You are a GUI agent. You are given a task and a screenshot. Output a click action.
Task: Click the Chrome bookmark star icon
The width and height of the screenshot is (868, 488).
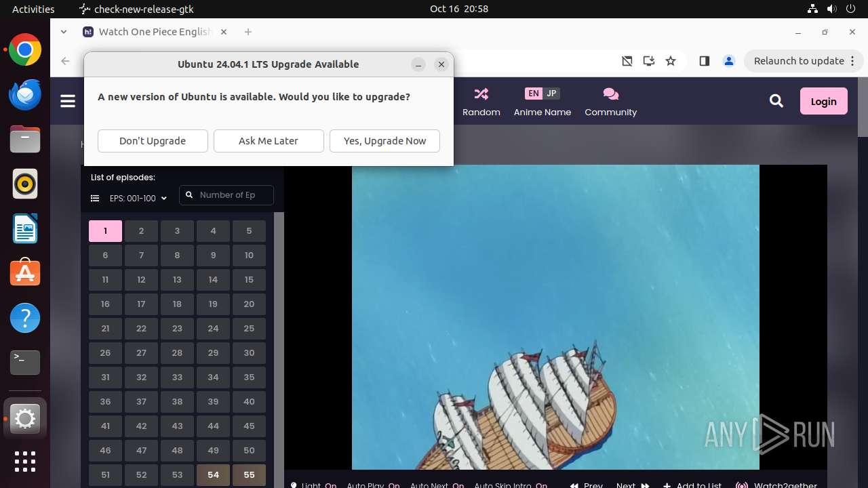point(671,61)
